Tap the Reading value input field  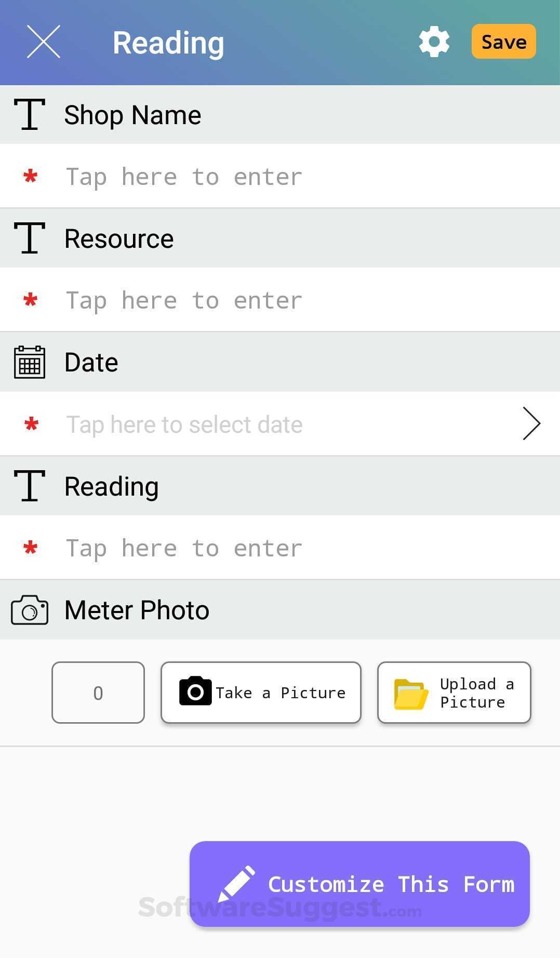pyautogui.click(x=281, y=548)
